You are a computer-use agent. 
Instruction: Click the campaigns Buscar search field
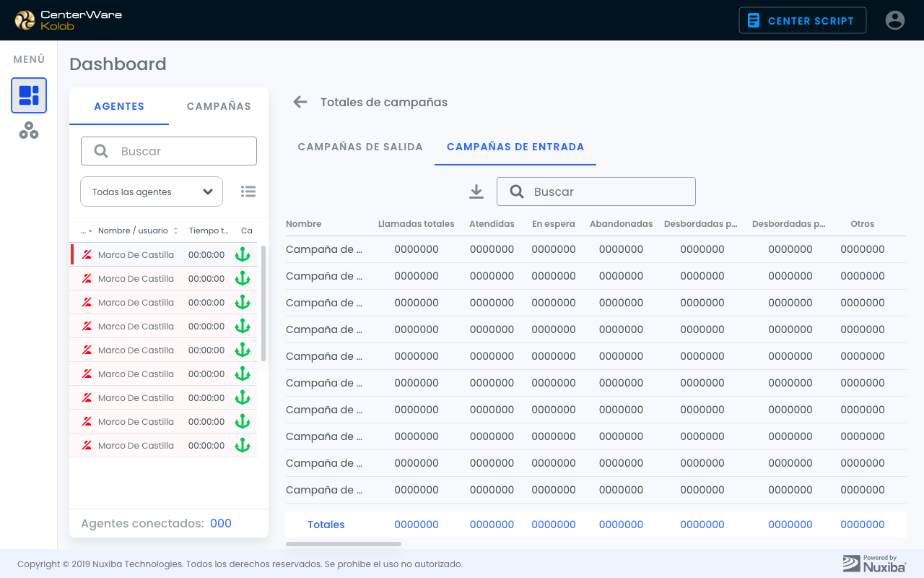pos(596,191)
